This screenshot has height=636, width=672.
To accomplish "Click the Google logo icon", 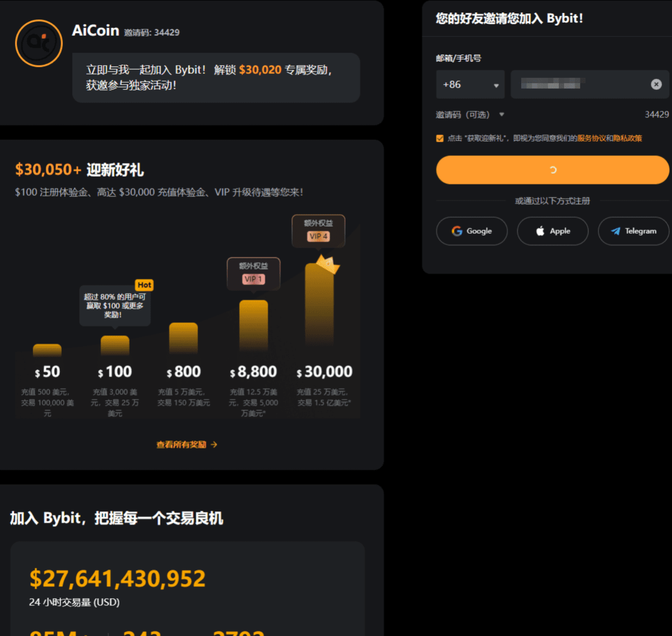I will [457, 231].
